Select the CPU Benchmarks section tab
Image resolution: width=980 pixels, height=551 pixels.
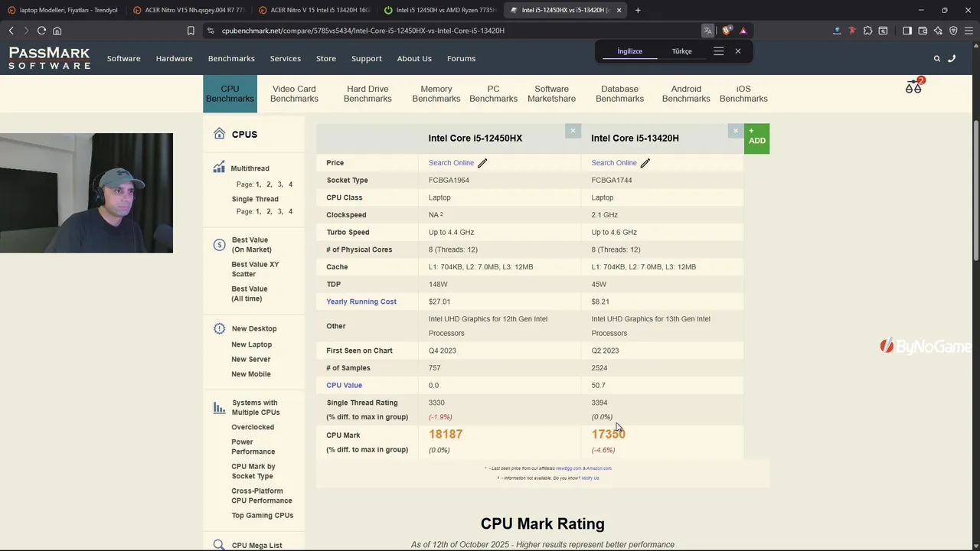click(x=230, y=93)
